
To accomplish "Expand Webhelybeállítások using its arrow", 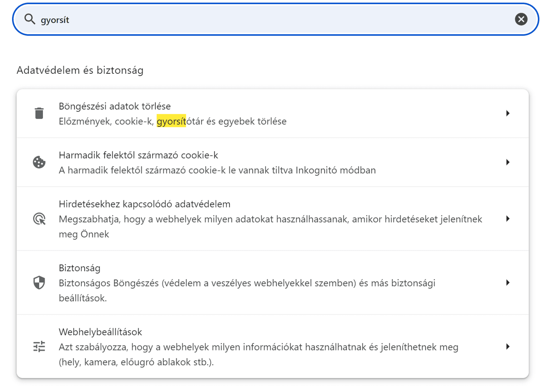I will pos(507,347).
